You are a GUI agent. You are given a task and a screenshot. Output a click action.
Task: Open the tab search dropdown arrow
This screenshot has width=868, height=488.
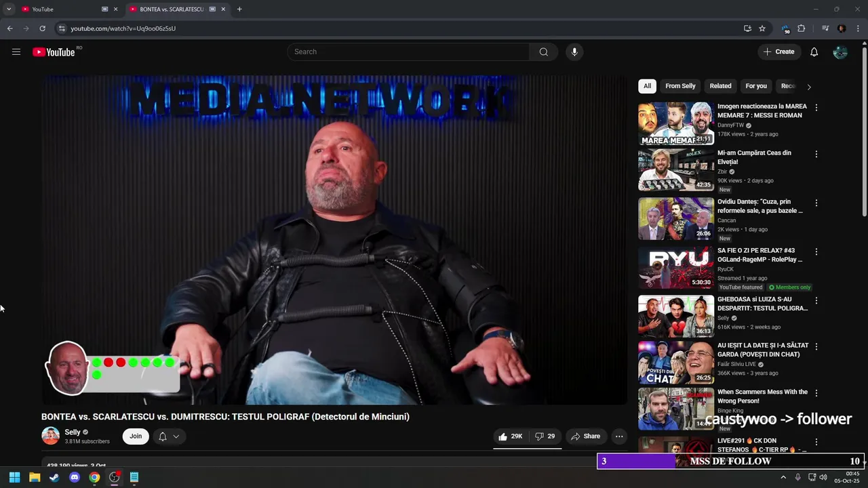[x=9, y=9]
